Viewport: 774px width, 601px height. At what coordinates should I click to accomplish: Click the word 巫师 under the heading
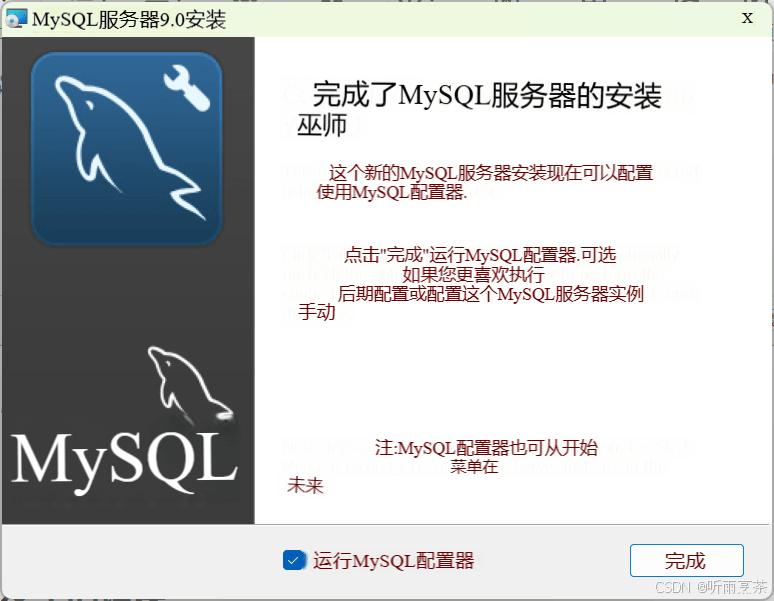(x=322, y=126)
